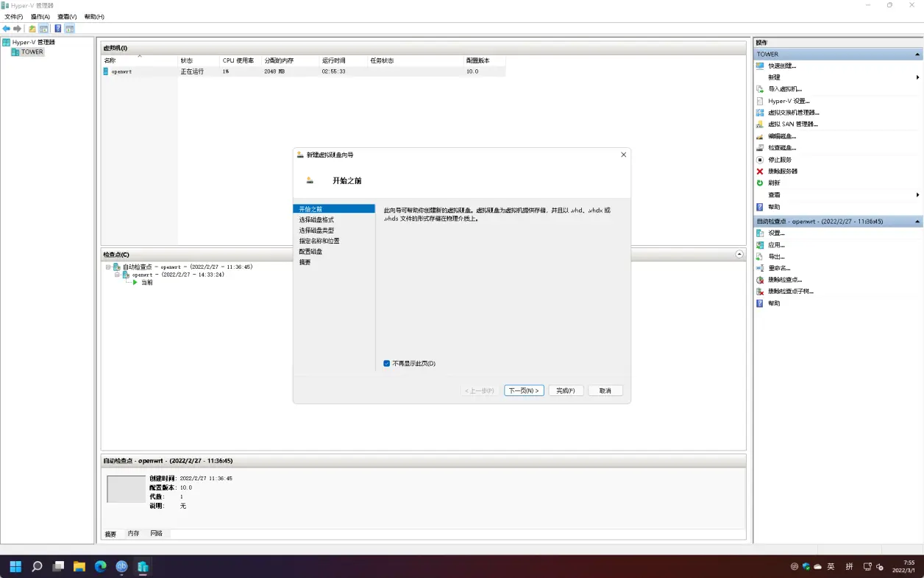Collapse the openwrt 14:33:24 checkpoint tree node
Viewport: 924px width, 578px height.
point(117,275)
